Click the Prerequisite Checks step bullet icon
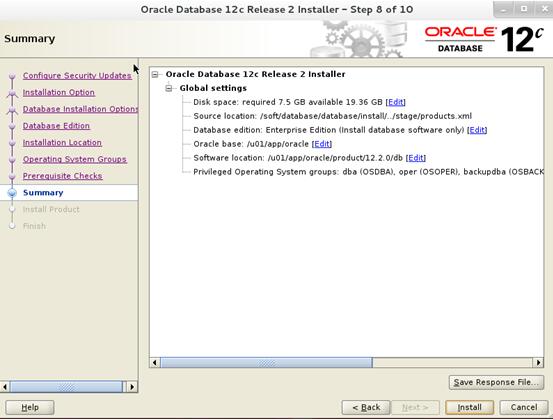Viewport: 553px width, 420px height. click(12, 176)
